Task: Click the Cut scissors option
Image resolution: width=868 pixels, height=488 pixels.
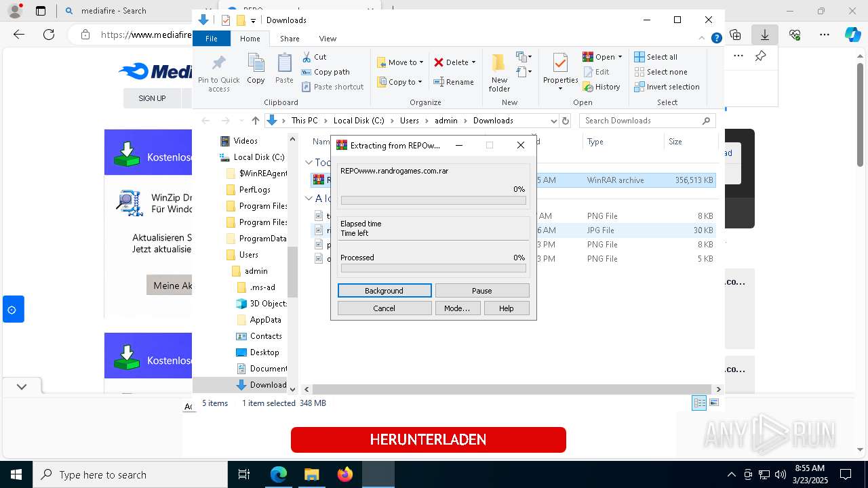Action: 314,57
